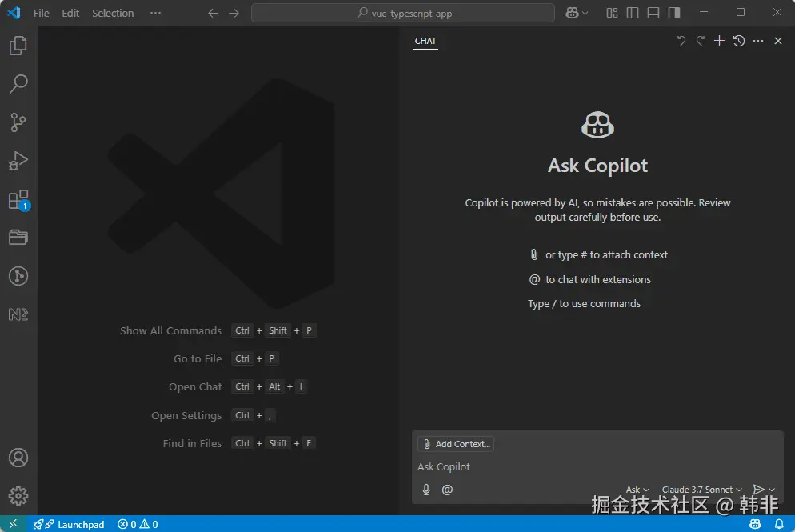795x532 pixels.
Task: Open remote window from status bar
Action: pos(13,524)
